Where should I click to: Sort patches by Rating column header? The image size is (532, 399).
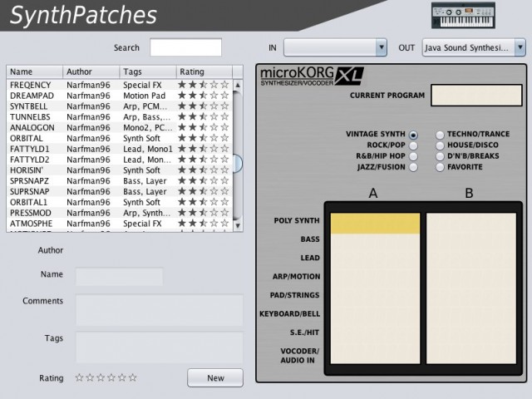click(x=203, y=71)
